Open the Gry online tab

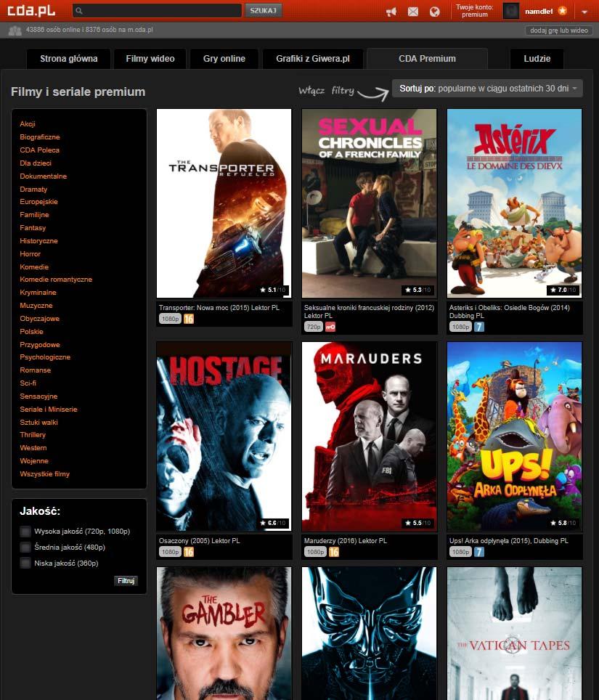[224, 59]
